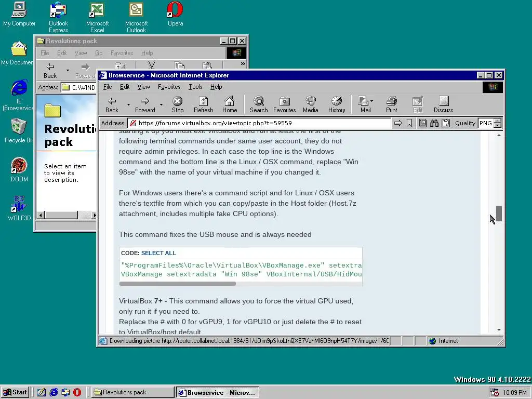
Task: Open the Media toolbar button
Action: pos(311,105)
